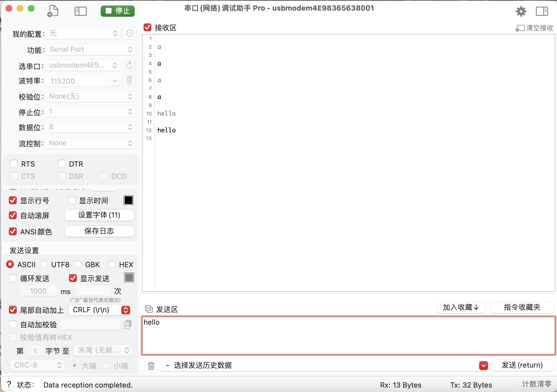Image resolution: width=557 pixels, height=392 pixels.
Task: Enable the DTR checkbox
Action: (x=62, y=164)
